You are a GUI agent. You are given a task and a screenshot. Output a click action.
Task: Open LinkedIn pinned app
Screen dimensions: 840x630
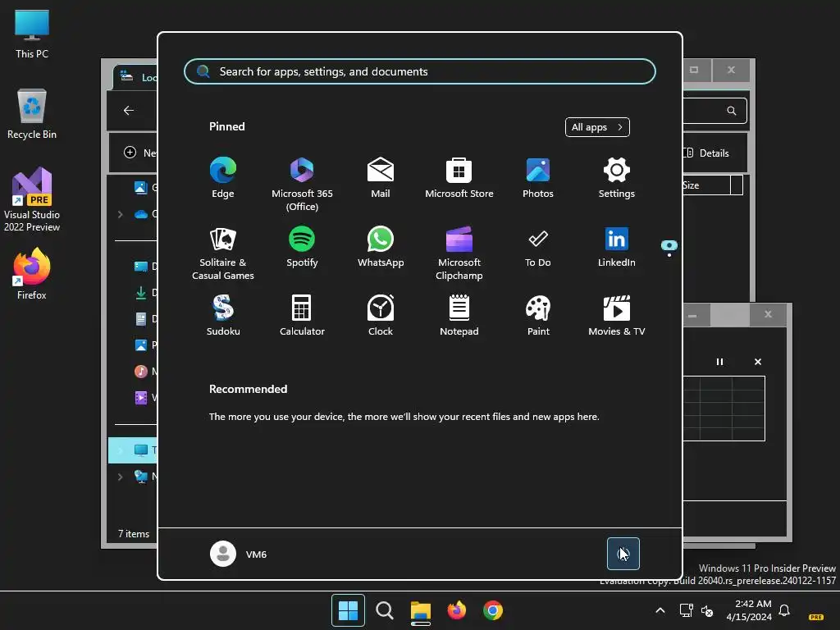click(617, 246)
